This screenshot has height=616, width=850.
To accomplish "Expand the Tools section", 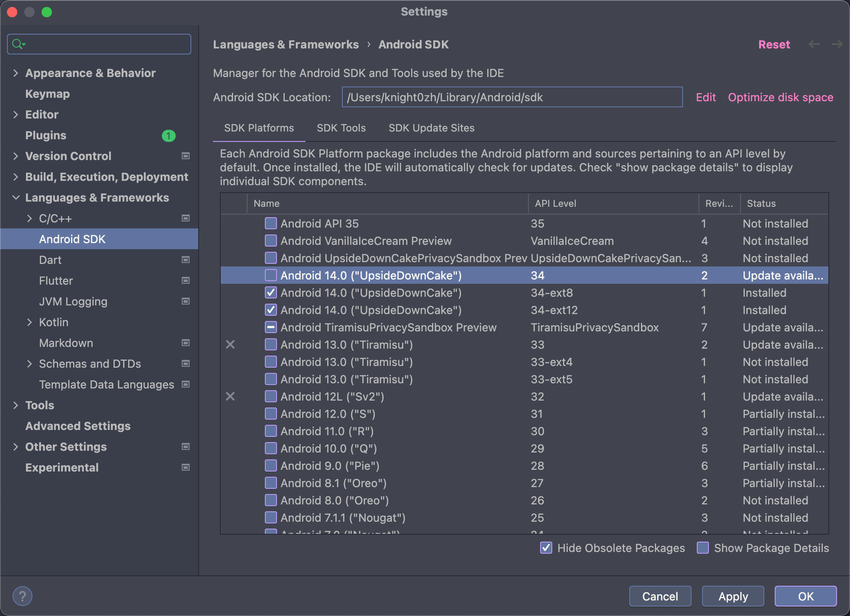I will click(16, 405).
